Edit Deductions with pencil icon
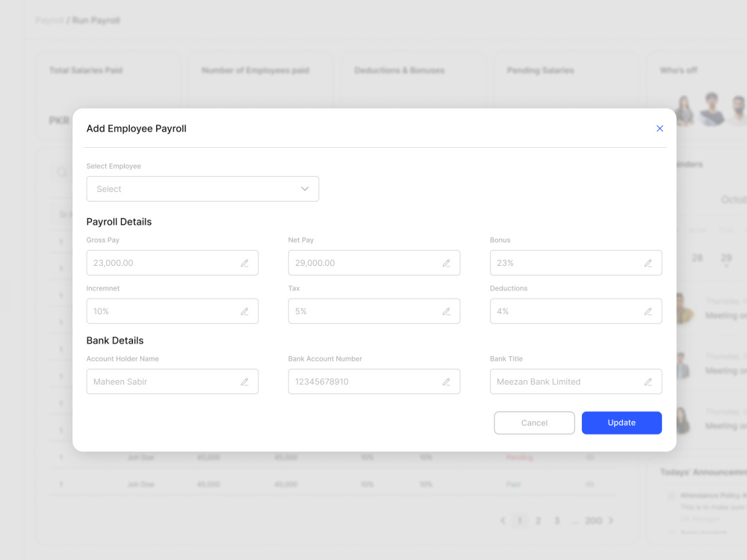The height and width of the screenshot is (560, 747). pyautogui.click(x=648, y=311)
